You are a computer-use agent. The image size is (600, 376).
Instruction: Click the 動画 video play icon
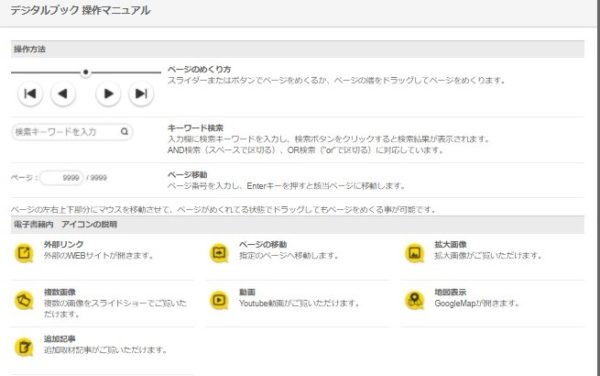(x=219, y=301)
